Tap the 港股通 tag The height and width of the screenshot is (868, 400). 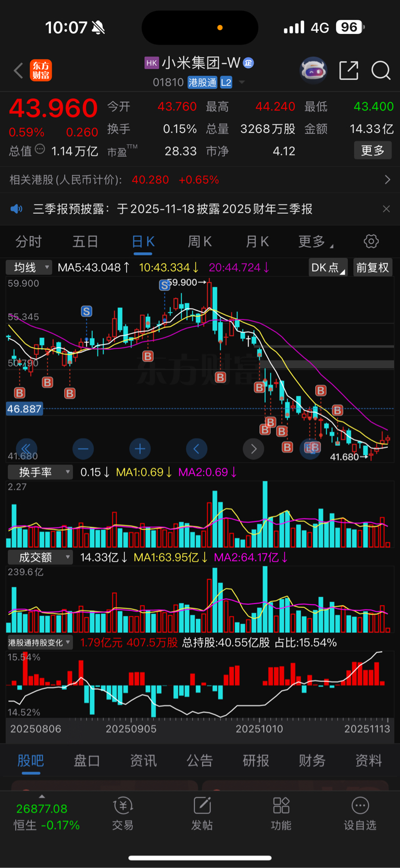[202, 82]
